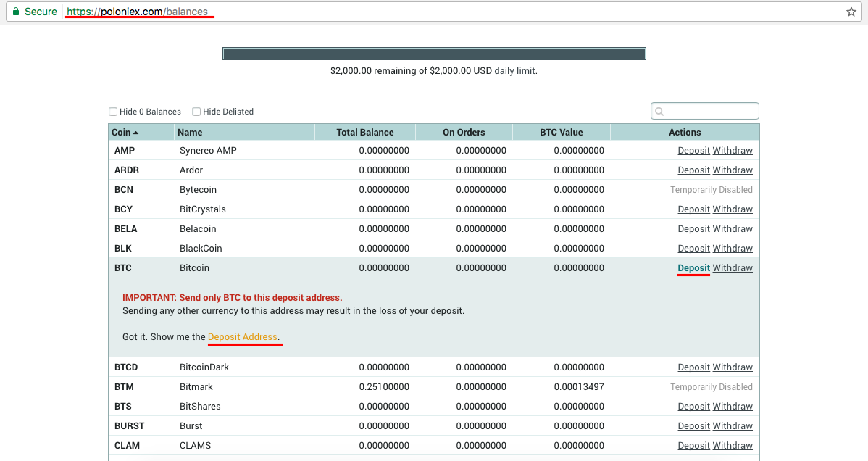868x461 pixels.
Task: Click the BURST coin symbol
Action: [130, 426]
